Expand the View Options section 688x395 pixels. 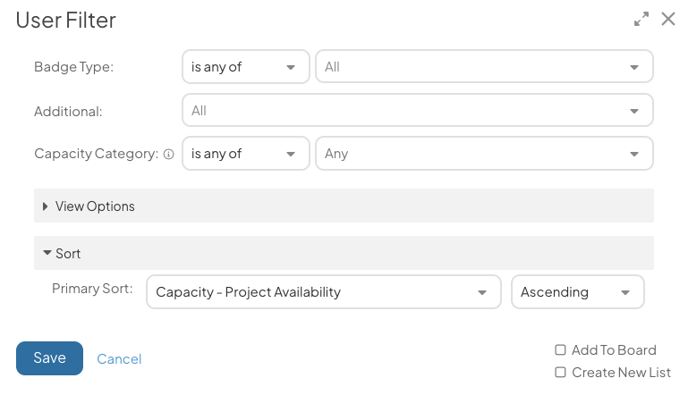click(344, 206)
